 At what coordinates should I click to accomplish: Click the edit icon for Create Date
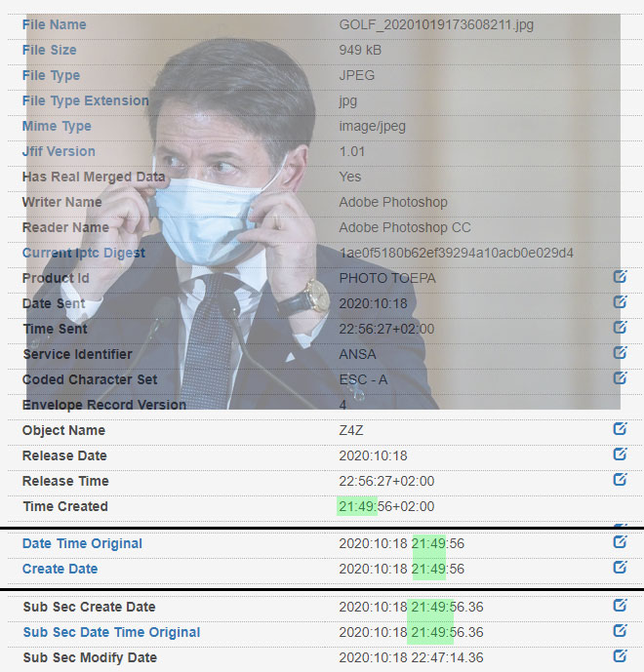(x=620, y=567)
